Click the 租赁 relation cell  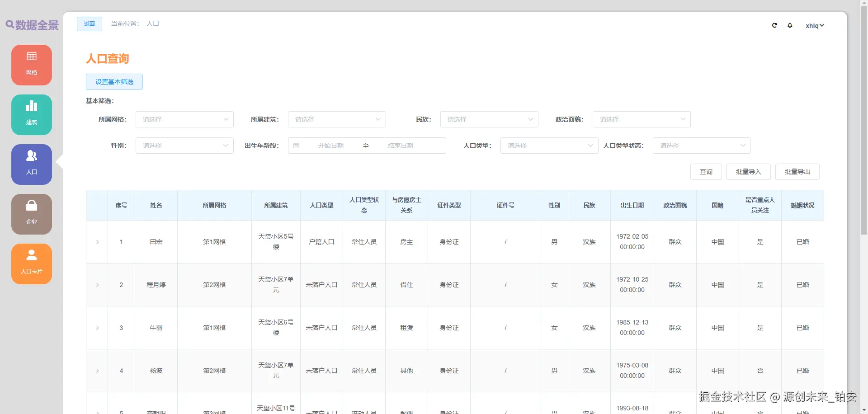[406, 328]
